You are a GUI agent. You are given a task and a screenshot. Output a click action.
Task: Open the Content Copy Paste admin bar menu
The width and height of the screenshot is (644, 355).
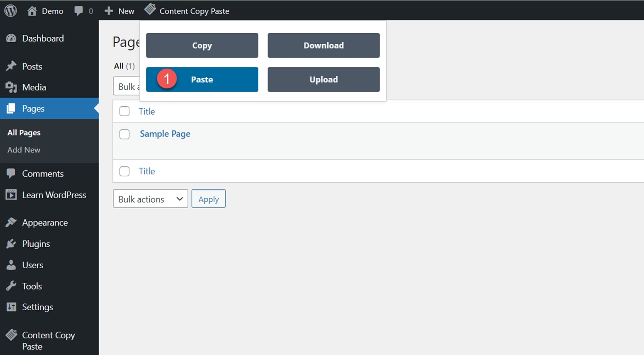195,11
